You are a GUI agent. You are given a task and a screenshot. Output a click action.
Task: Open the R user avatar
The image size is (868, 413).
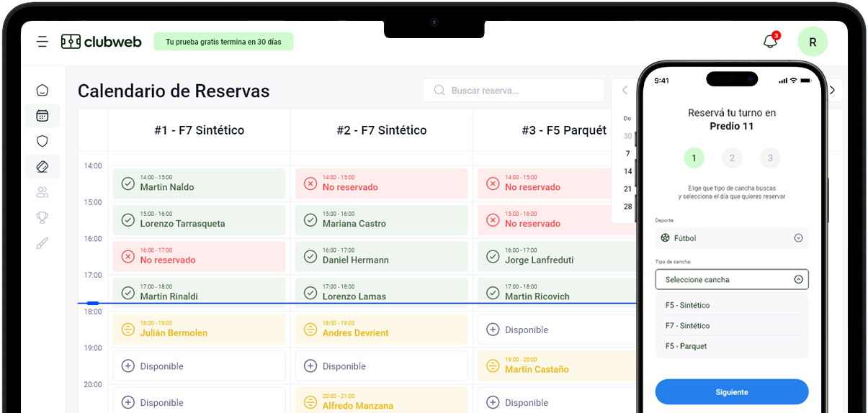click(x=813, y=42)
